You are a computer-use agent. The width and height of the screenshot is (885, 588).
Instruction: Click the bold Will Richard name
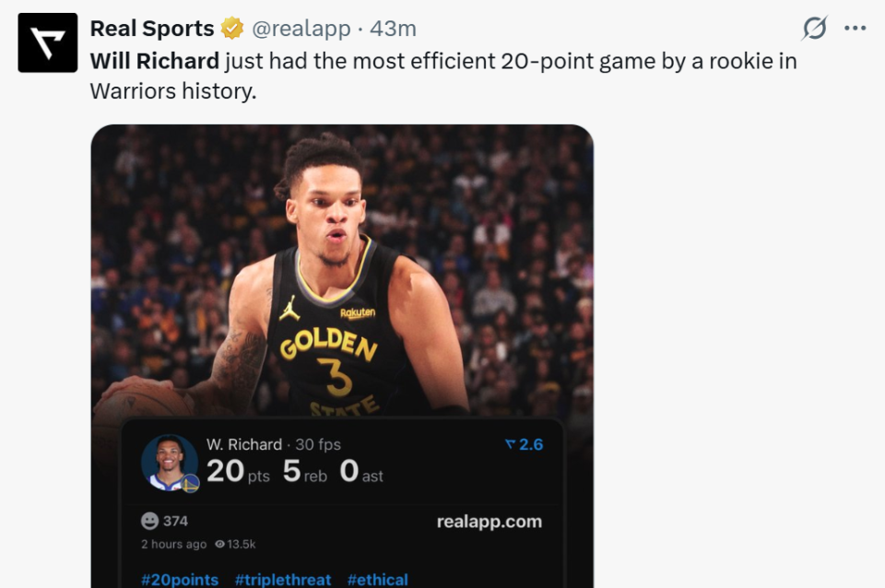pos(154,62)
